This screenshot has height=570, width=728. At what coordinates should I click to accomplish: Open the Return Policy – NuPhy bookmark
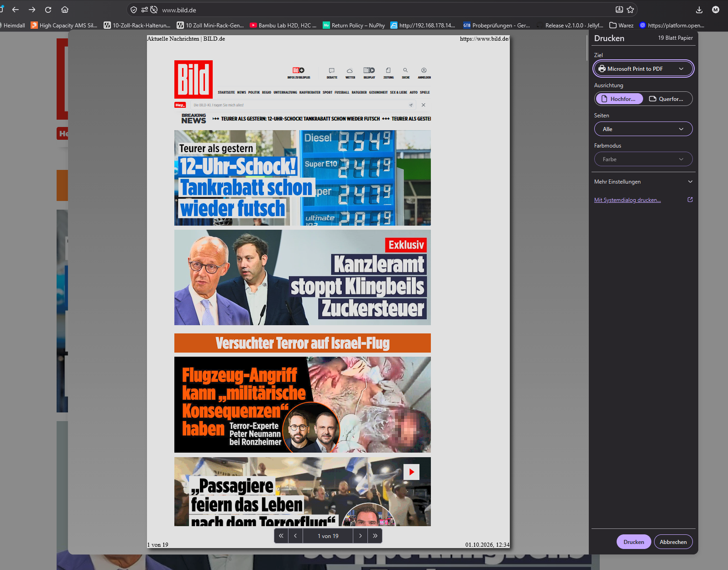354,26
